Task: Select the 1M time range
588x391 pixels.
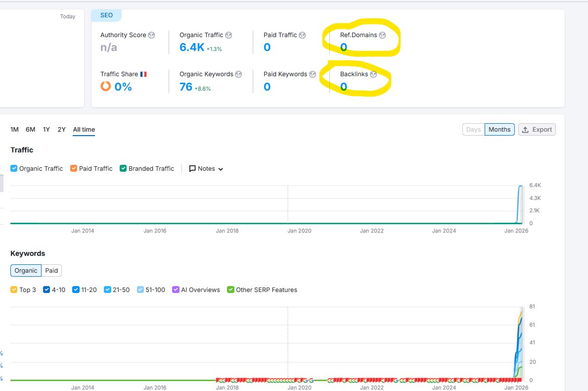Action: (15, 130)
